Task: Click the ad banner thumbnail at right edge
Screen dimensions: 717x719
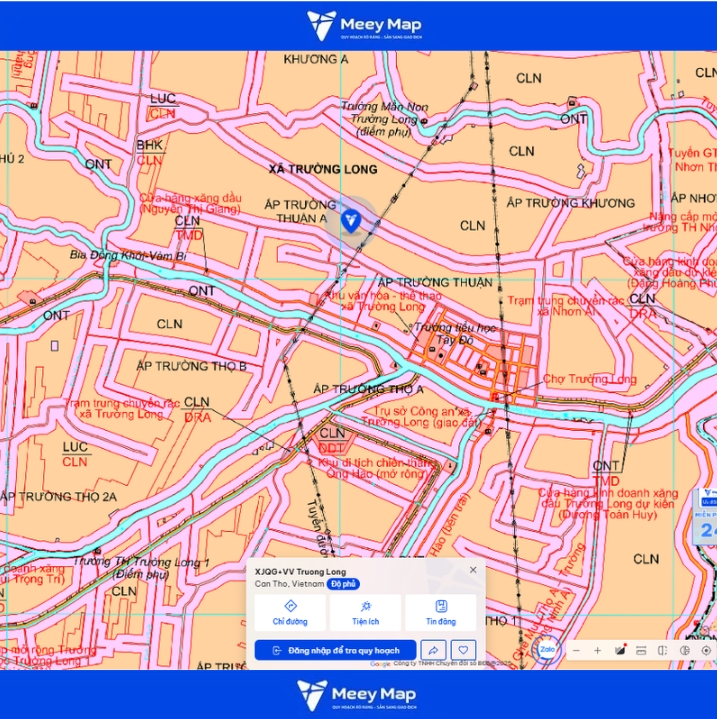Action: click(705, 517)
